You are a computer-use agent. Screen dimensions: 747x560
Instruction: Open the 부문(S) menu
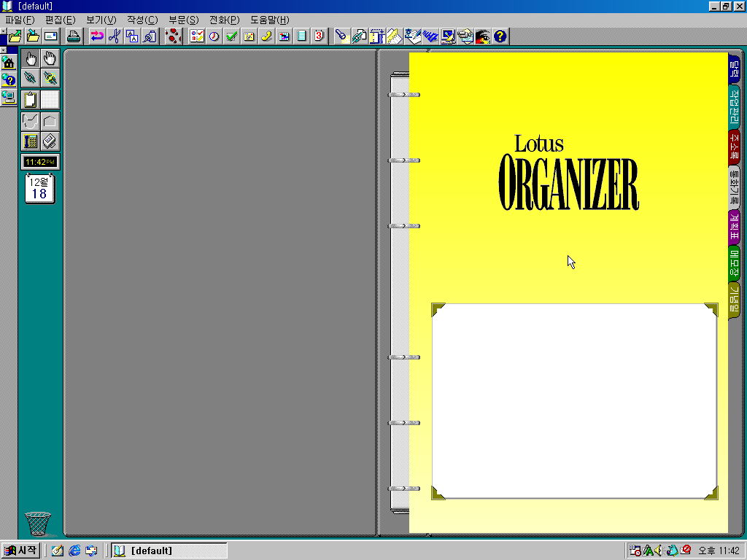point(184,20)
